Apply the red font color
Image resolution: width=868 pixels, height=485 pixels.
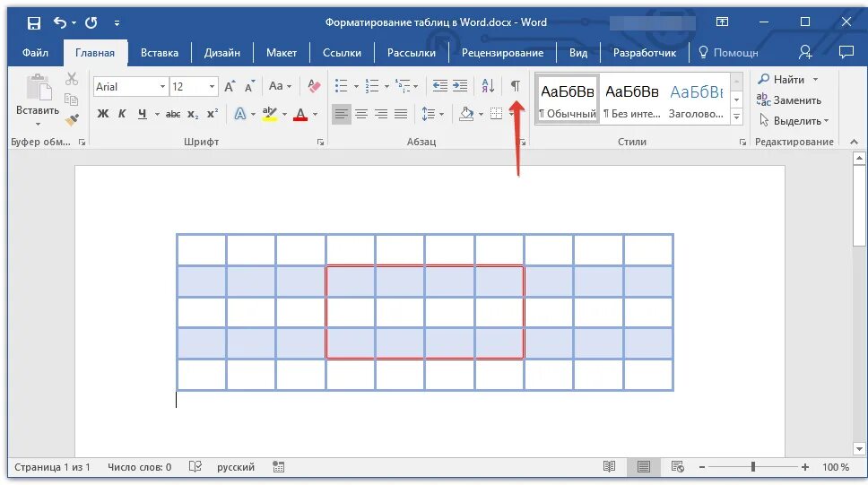pos(300,114)
